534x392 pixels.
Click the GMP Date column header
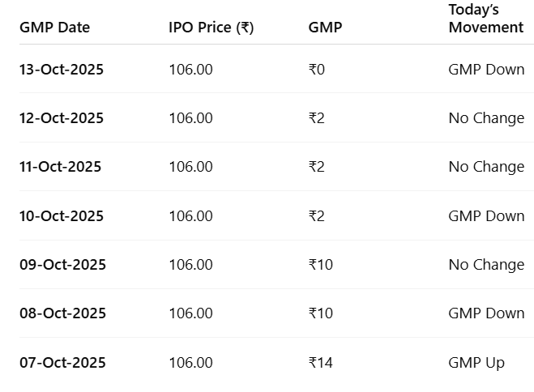click(54, 28)
